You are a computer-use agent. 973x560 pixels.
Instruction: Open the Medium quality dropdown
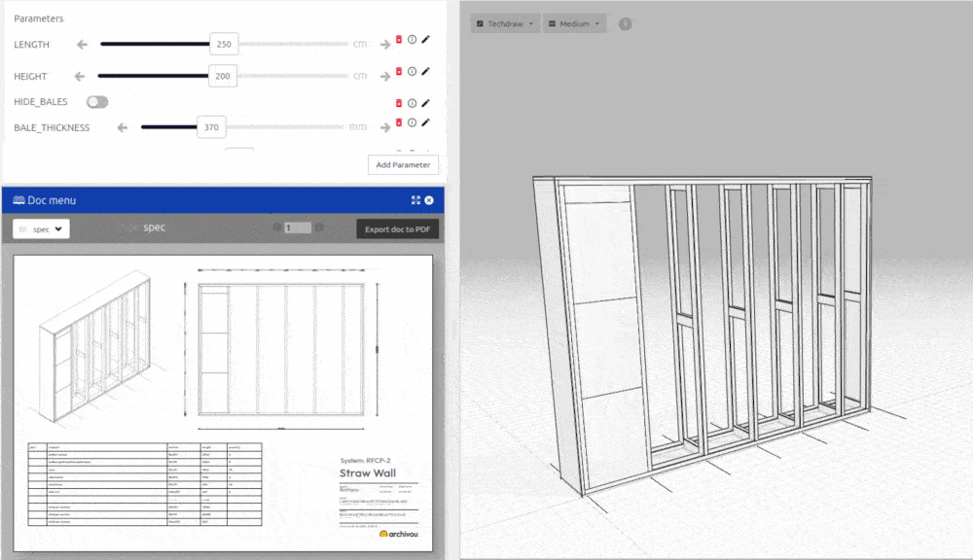click(574, 23)
